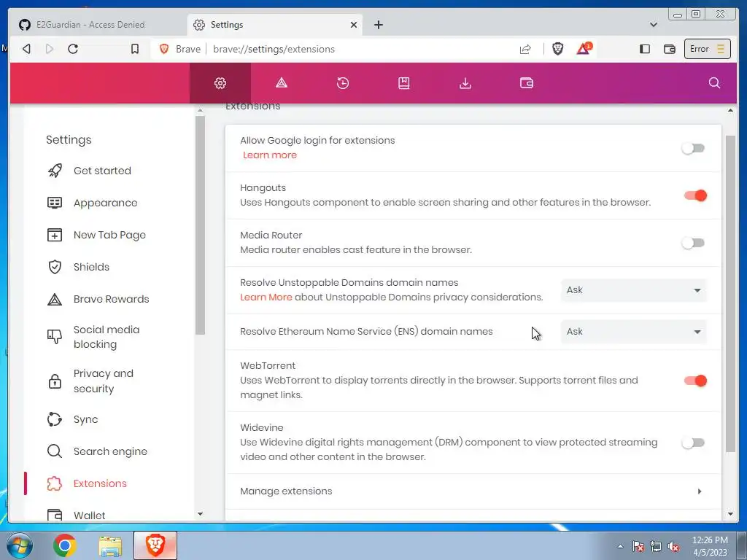747x560 pixels.
Task: Disable the Hangouts toggle
Action: [695, 195]
